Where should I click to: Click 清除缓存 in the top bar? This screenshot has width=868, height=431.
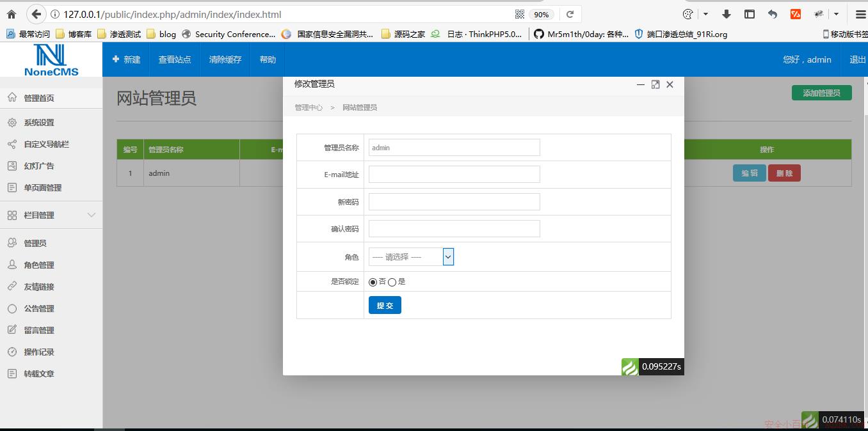(x=225, y=59)
